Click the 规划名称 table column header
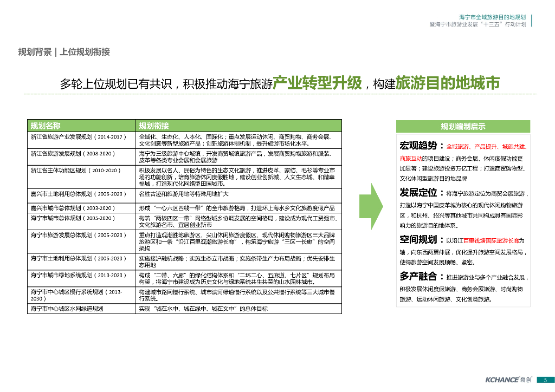The image size is (555, 392). (x=81, y=126)
